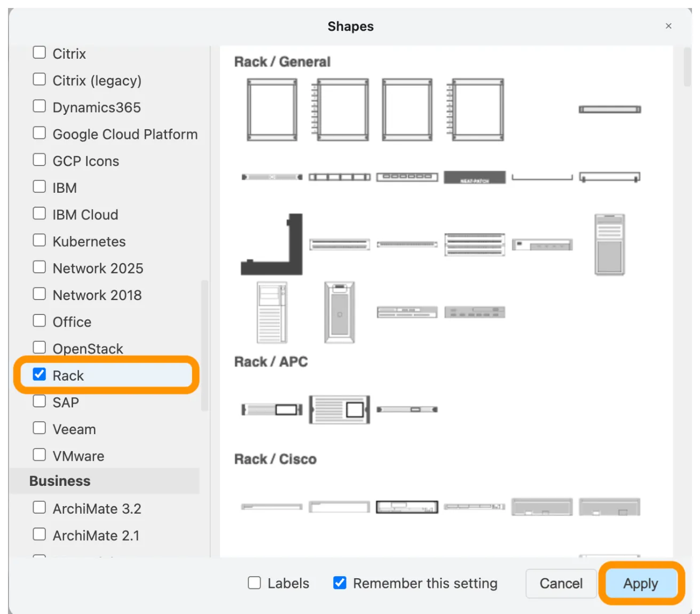Uncheck Remember this setting
This screenshot has height=614, width=700.
pyautogui.click(x=340, y=582)
